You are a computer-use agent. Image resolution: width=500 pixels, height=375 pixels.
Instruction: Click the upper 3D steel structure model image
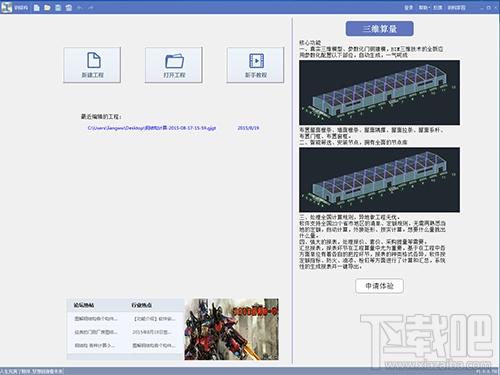point(379,93)
